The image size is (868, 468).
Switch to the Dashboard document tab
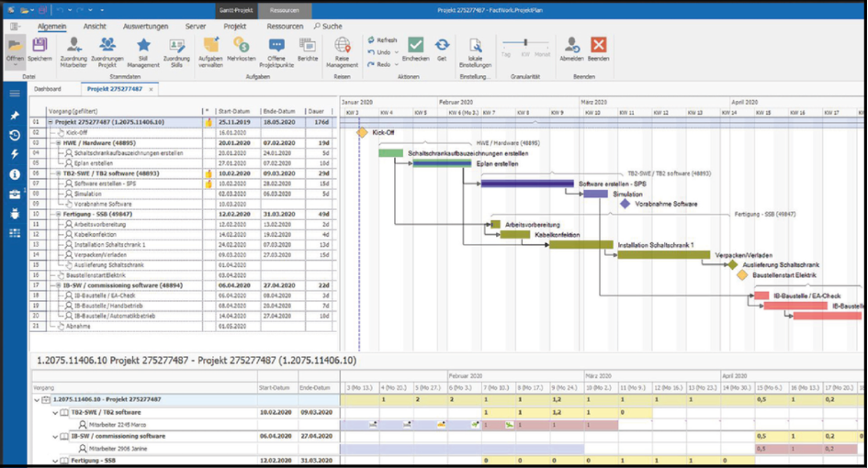[x=48, y=88]
